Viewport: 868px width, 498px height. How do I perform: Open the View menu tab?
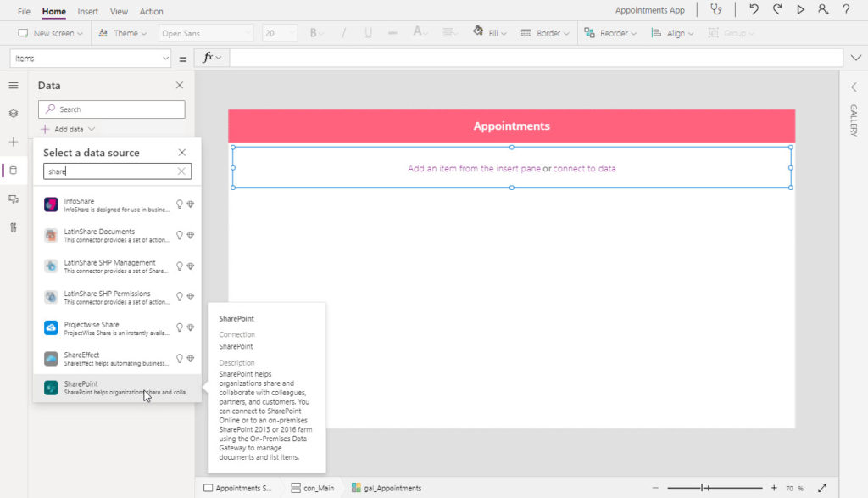click(119, 11)
